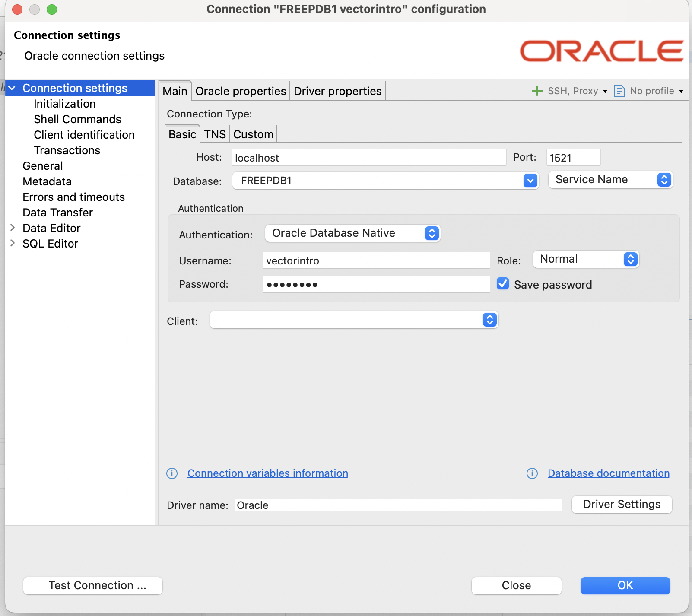Click the Port input field

(574, 158)
